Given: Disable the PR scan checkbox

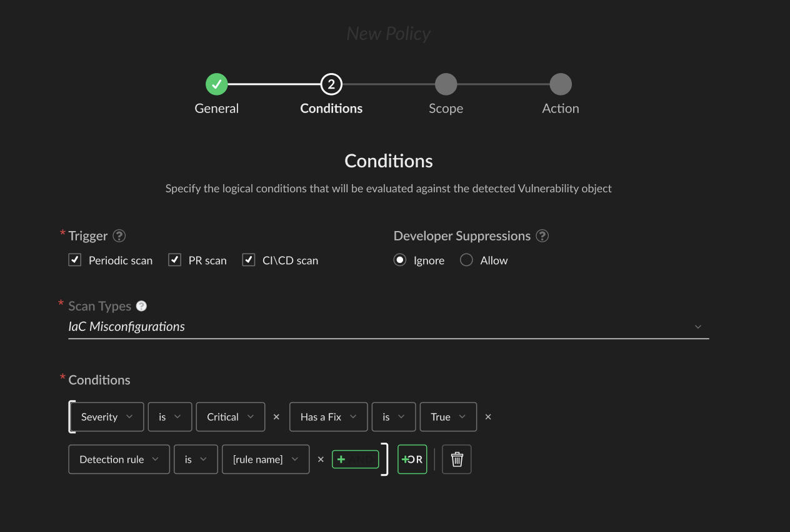Looking at the screenshot, I should click(174, 260).
